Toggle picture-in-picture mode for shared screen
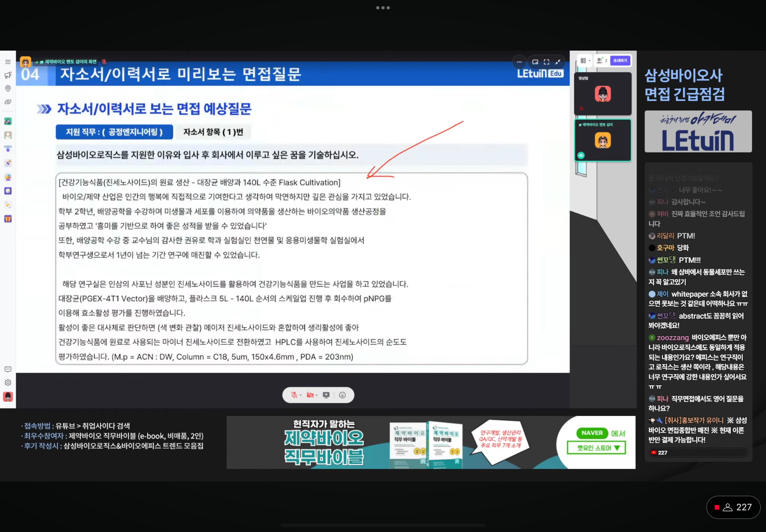The width and height of the screenshot is (766, 532). [535, 62]
